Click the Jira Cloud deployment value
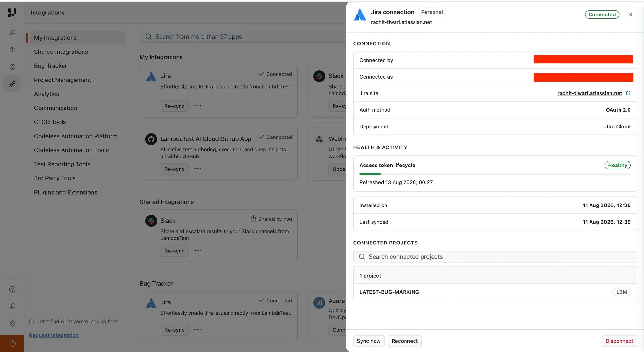 (x=618, y=127)
